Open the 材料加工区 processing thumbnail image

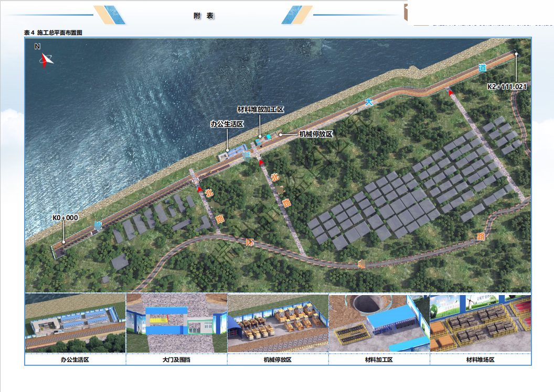pos(379,323)
